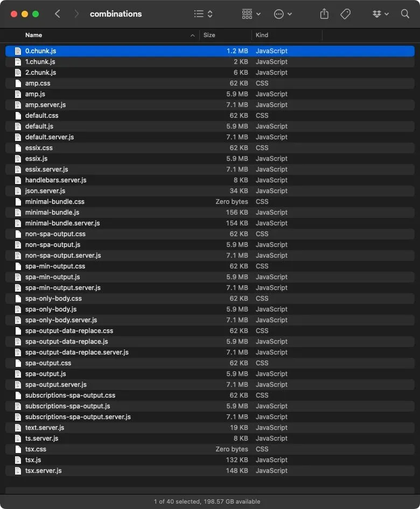
Task: Click the file icon of spa-only-body.js
Action: point(18,309)
